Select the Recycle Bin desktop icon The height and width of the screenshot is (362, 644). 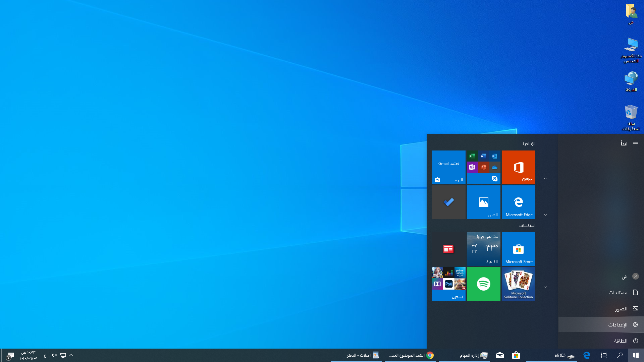[631, 118]
